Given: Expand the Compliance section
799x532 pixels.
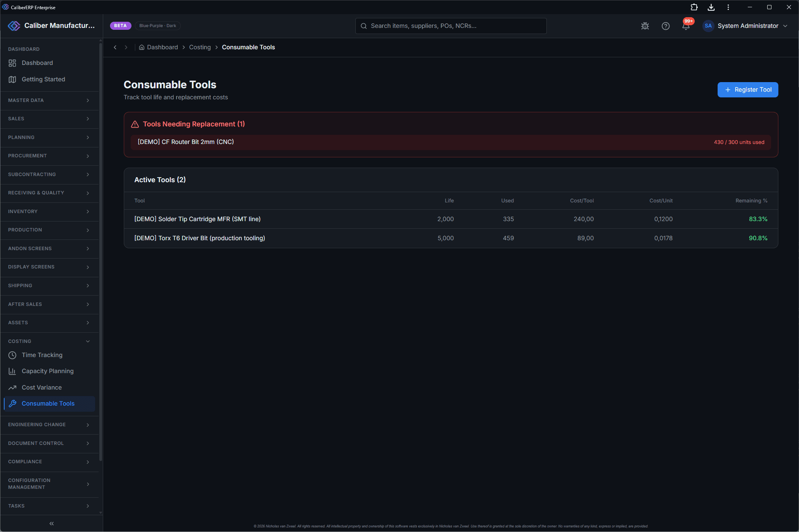Looking at the screenshot, I should [x=49, y=462].
